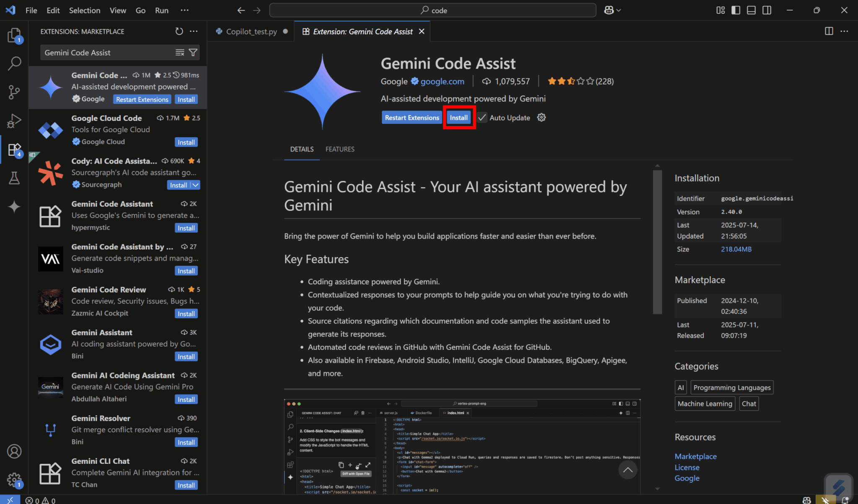Open the Go menu
This screenshot has width=858, height=504.
(140, 10)
